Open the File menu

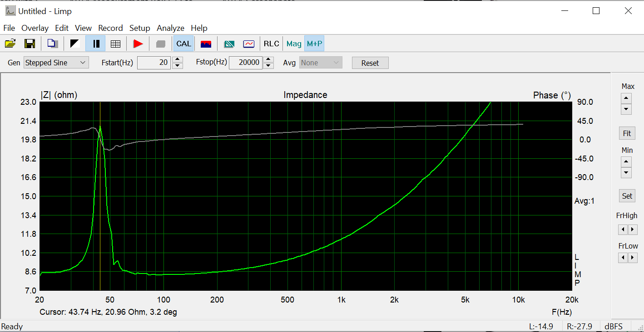click(x=9, y=28)
